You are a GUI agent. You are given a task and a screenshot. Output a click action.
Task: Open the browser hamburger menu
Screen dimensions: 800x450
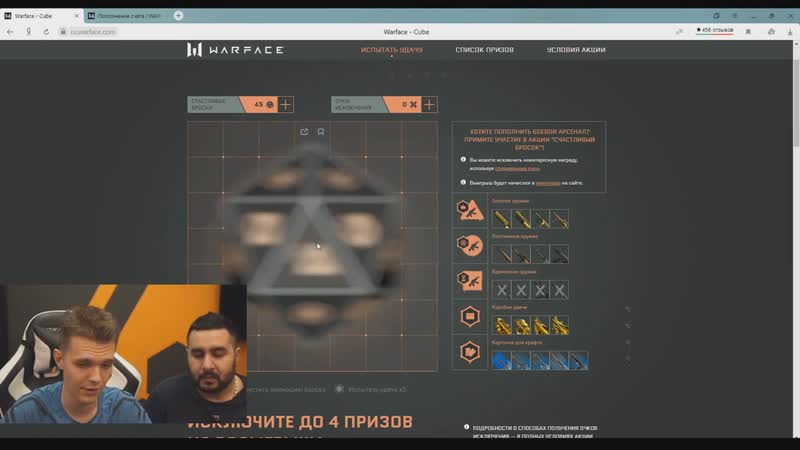click(x=735, y=16)
